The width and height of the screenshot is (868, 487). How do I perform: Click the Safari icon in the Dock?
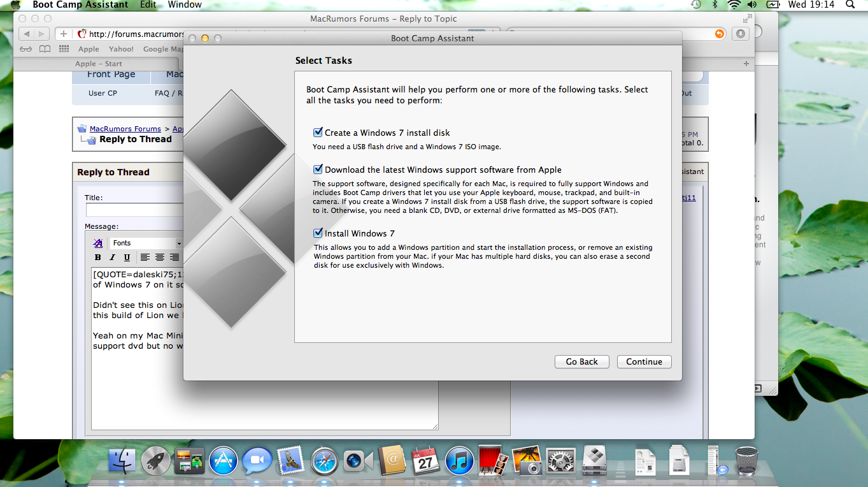click(x=325, y=460)
